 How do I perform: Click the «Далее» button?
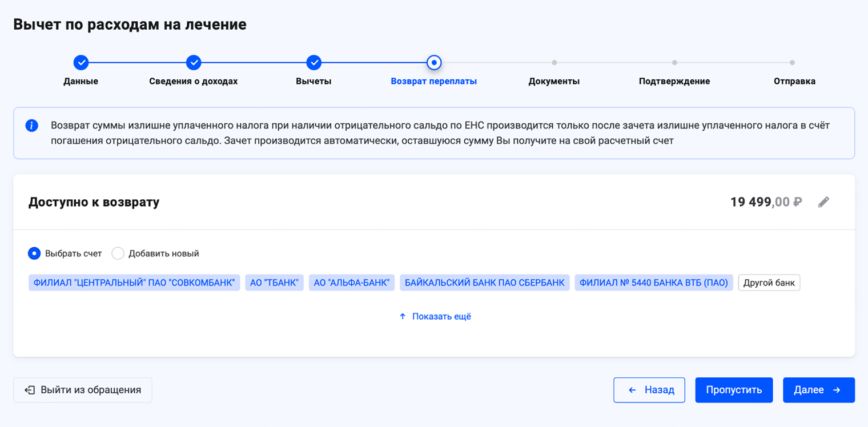[x=818, y=390]
